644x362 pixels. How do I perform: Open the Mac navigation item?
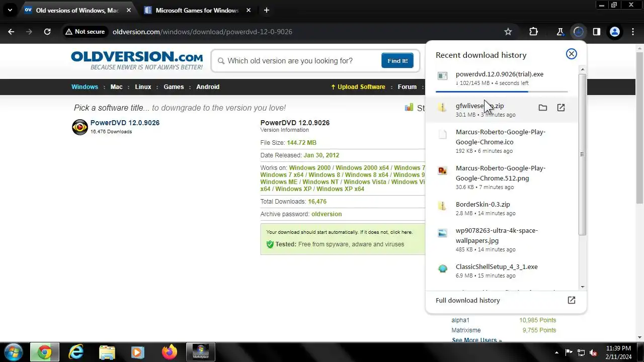tap(116, 87)
